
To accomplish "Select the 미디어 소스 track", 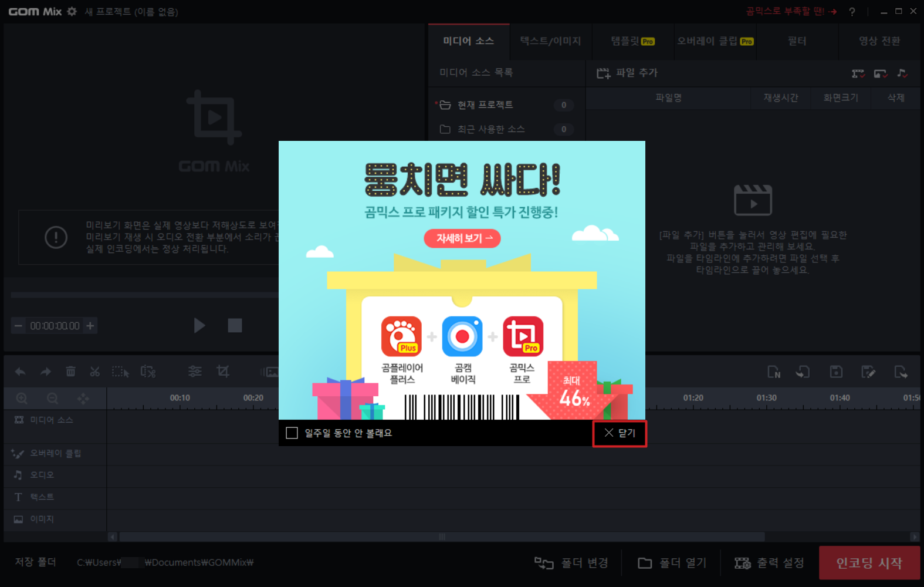I will point(55,420).
